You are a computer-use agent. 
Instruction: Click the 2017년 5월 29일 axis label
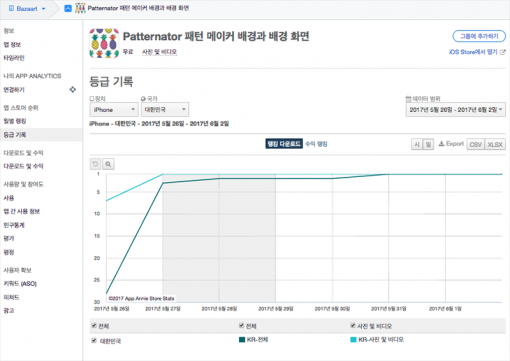pos(275,309)
